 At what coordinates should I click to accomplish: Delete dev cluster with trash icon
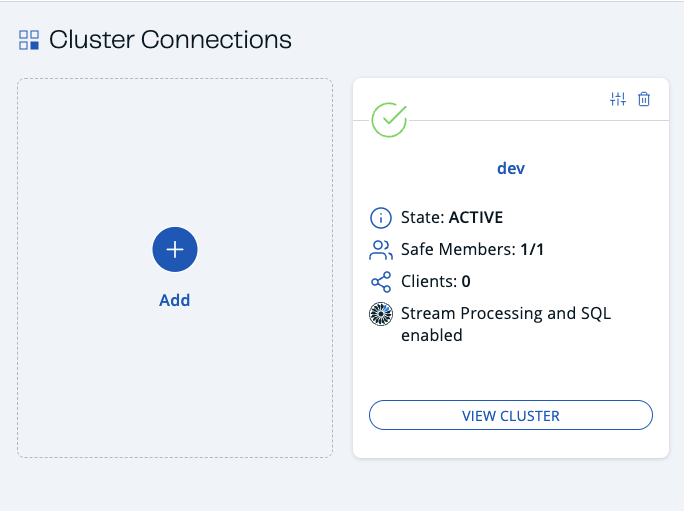pyautogui.click(x=644, y=99)
